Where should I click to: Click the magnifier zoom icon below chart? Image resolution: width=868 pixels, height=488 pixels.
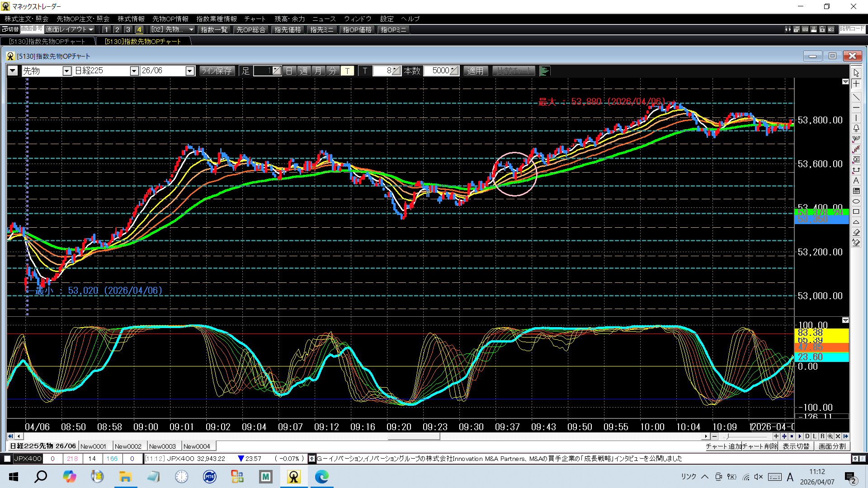point(830,436)
